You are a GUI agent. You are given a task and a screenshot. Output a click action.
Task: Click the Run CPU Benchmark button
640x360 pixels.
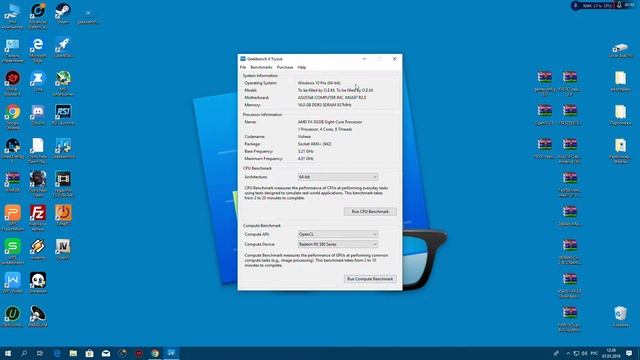click(370, 212)
